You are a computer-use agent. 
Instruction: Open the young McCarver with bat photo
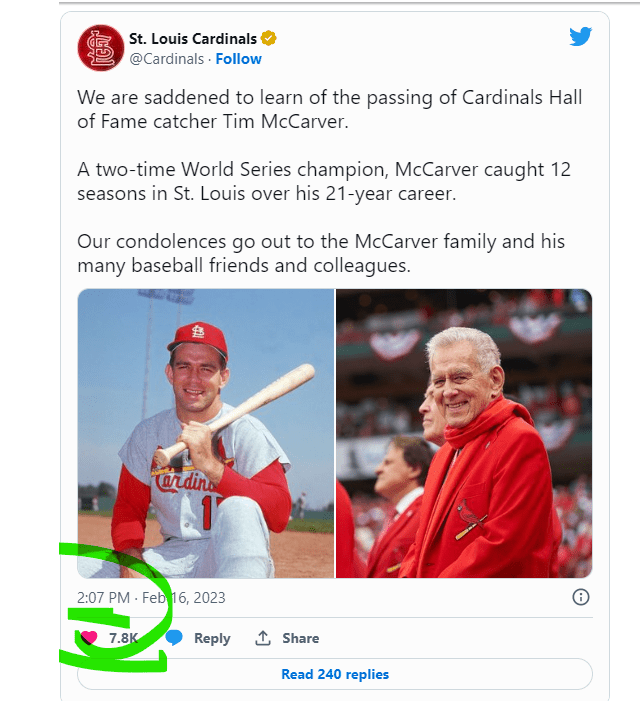coord(206,433)
